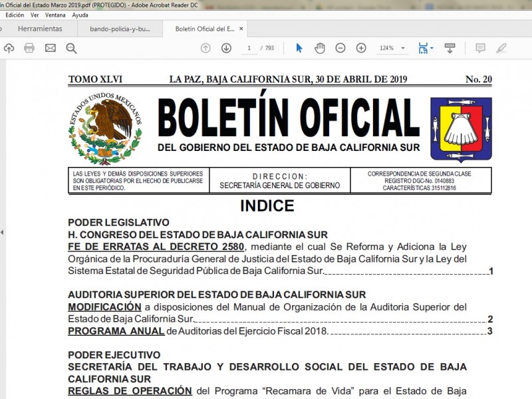Expand the left navigation pane arrow

click(2, 232)
